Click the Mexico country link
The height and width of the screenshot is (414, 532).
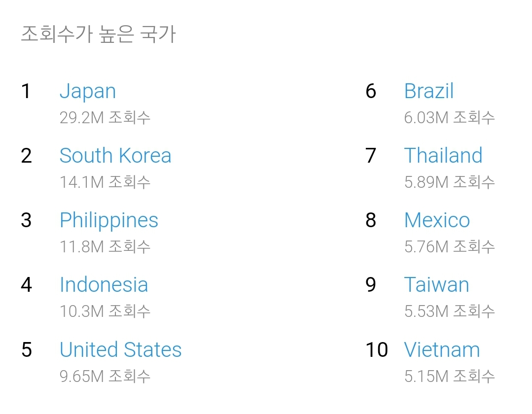[437, 220]
